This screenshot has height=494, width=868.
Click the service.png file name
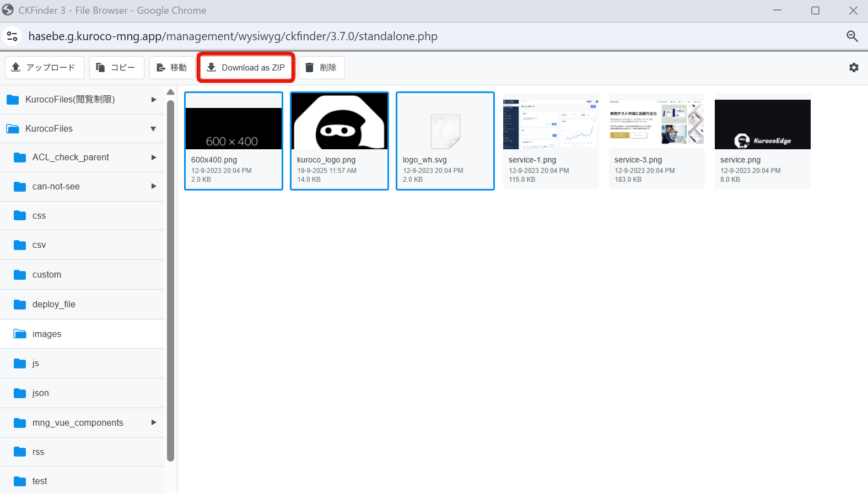(x=740, y=160)
